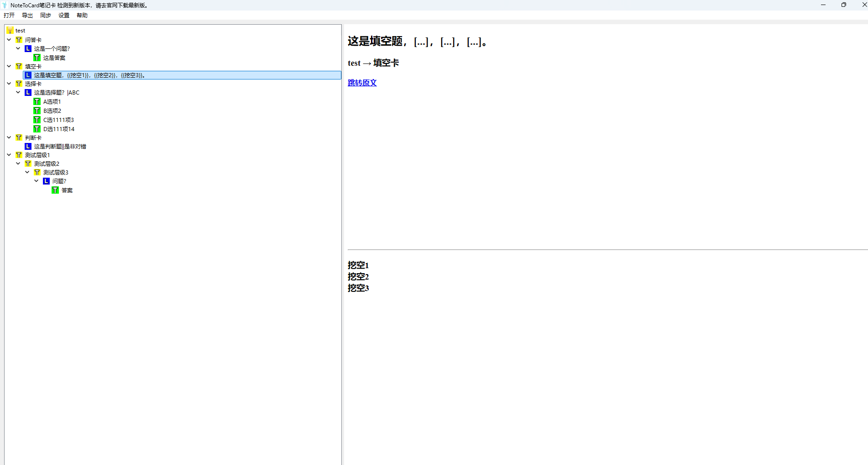
Task: Collapse the 测试层级2 node
Action: 18,164
